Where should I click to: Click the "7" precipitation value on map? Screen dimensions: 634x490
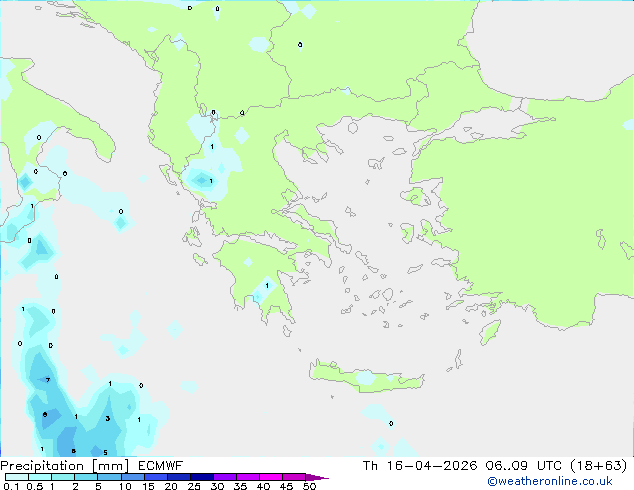(x=48, y=380)
